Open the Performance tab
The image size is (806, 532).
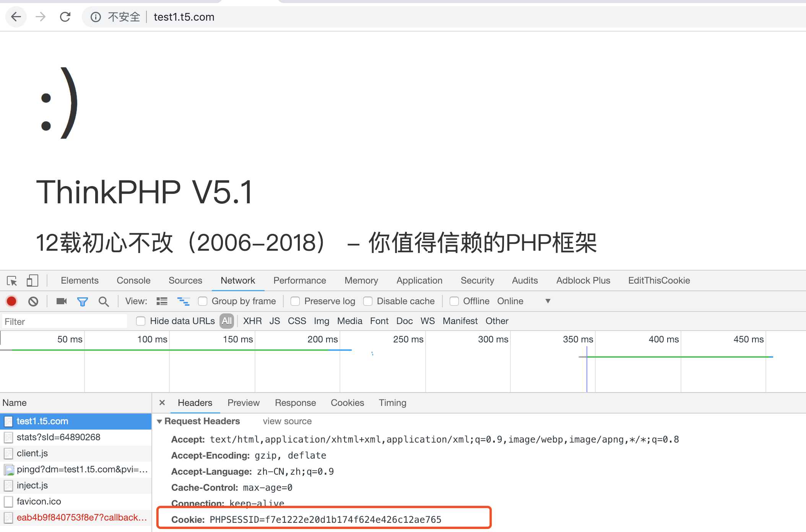pyautogui.click(x=300, y=281)
